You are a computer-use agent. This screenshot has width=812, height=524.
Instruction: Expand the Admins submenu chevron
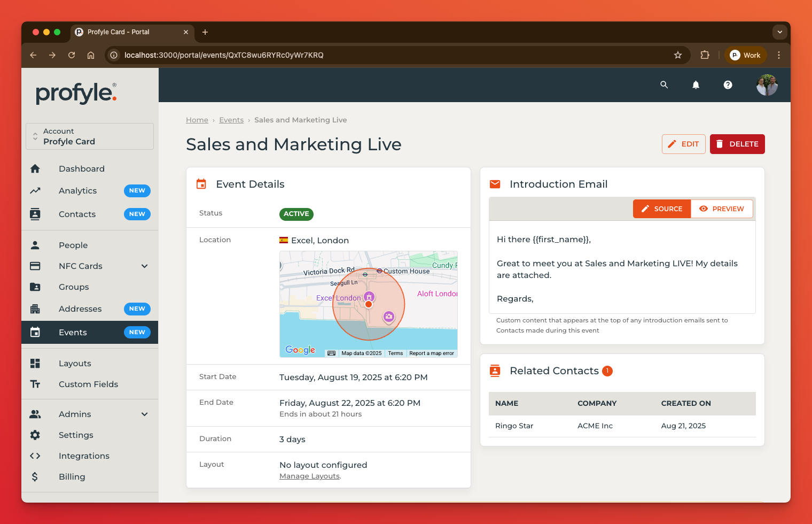(x=144, y=414)
